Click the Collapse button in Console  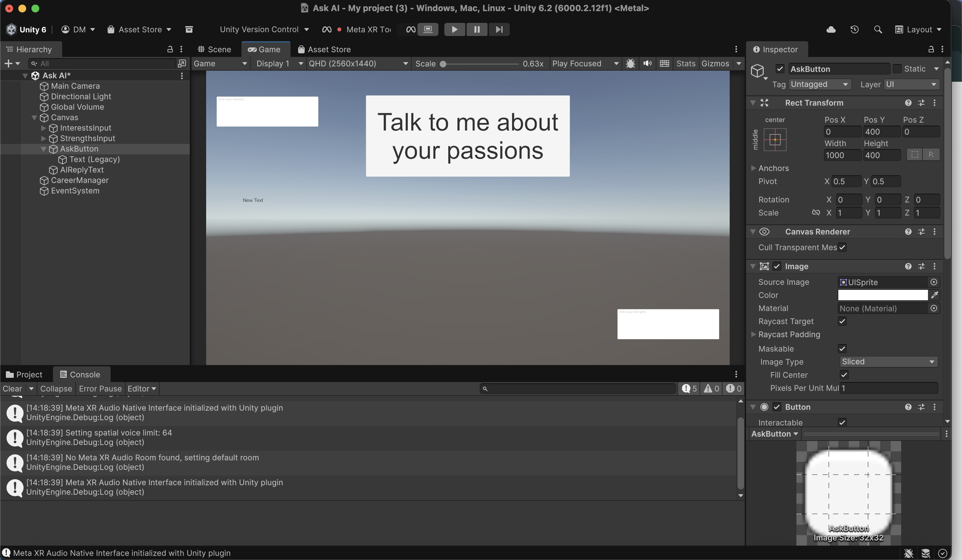click(x=56, y=389)
